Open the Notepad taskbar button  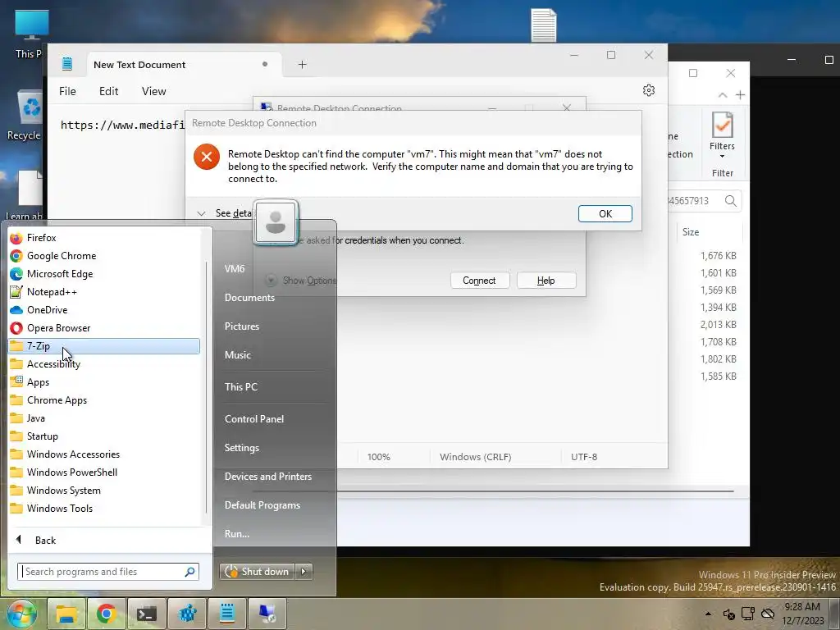227,614
